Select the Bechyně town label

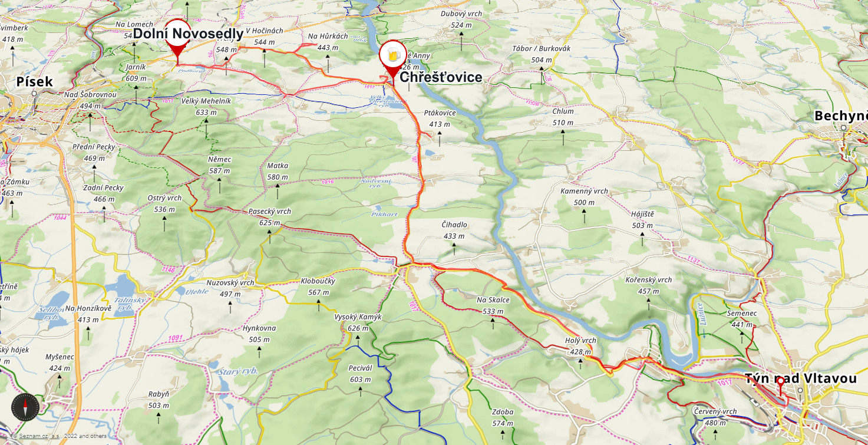(x=841, y=116)
